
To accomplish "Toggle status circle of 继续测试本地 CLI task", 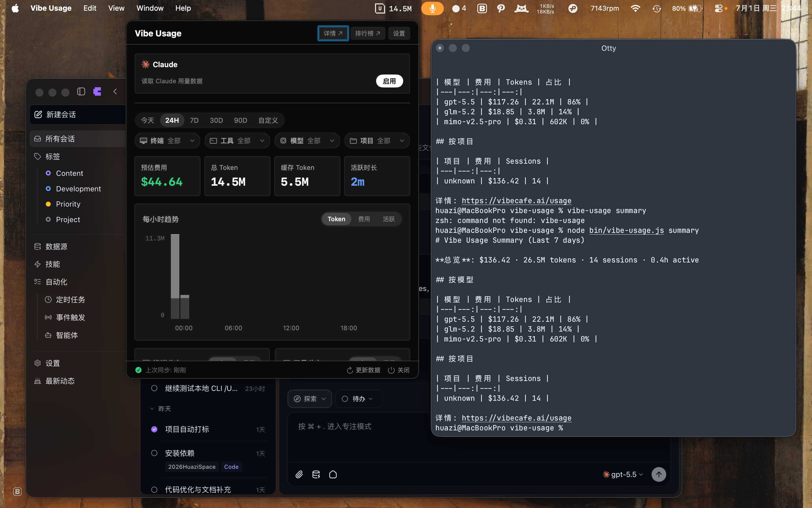I will (x=154, y=388).
